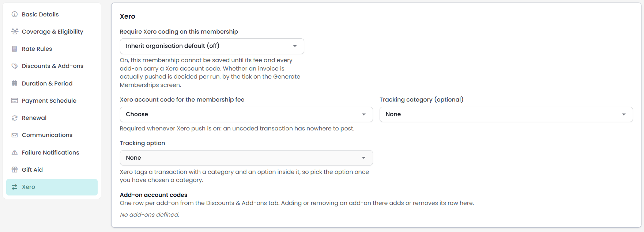644x232 pixels.
Task: Click the Duration & Period calendar icon
Action: pos(15,83)
